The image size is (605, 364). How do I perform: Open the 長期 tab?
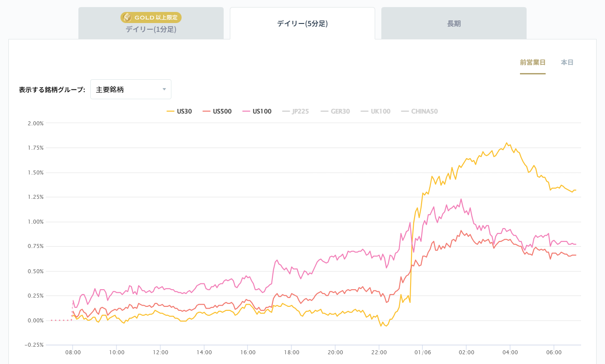tap(453, 23)
